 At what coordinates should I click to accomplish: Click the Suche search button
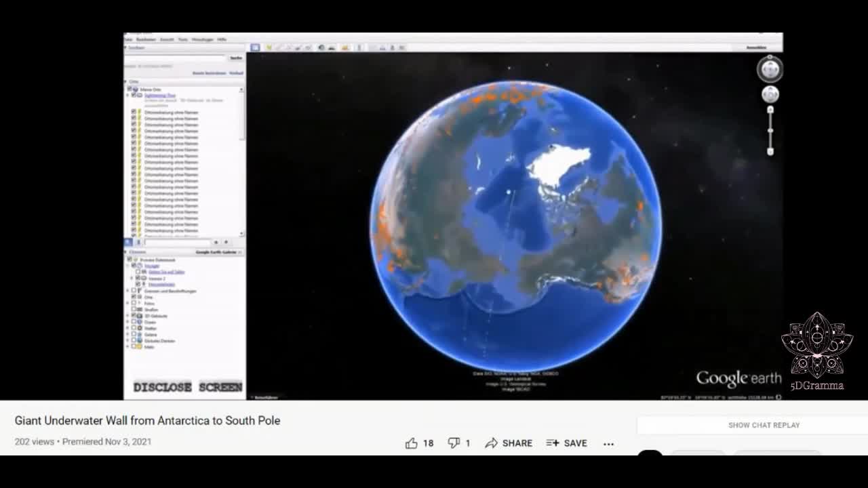[x=236, y=58]
